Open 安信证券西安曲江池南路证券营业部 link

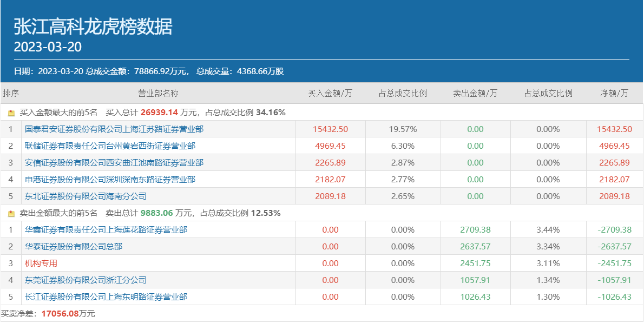pyautogui.click(x=114, y=163)
